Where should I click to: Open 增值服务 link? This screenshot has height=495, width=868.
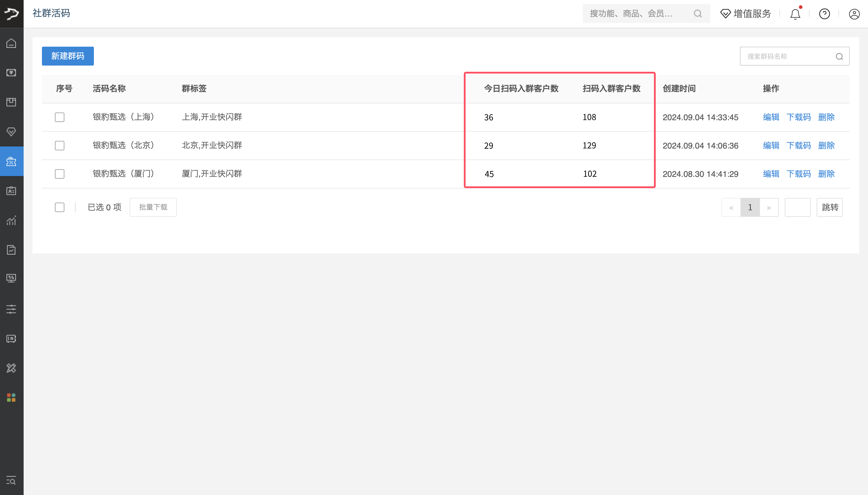(x=752, y=14)
